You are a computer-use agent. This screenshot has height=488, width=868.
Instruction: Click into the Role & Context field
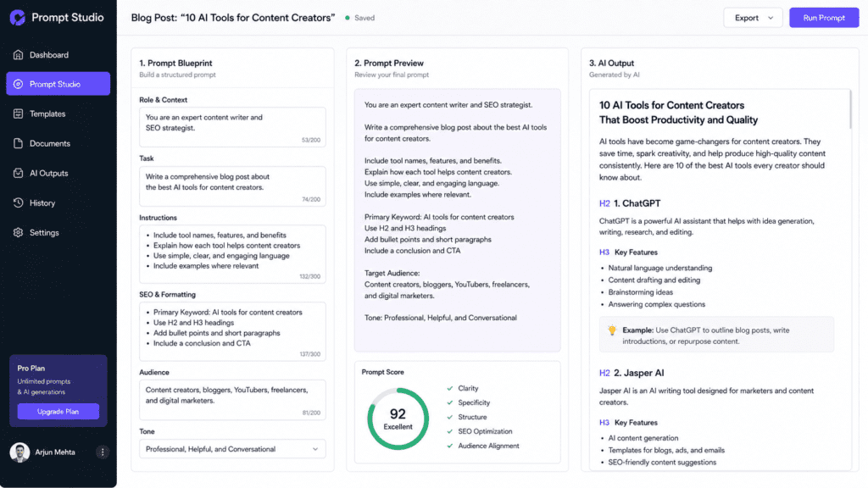pos(232,127)
